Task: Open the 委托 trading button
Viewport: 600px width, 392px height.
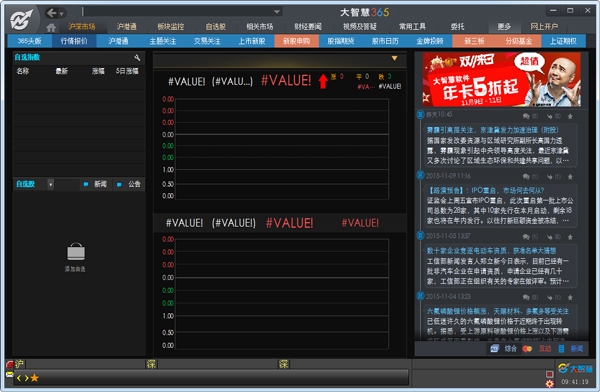Action: (x=458, y=26)
